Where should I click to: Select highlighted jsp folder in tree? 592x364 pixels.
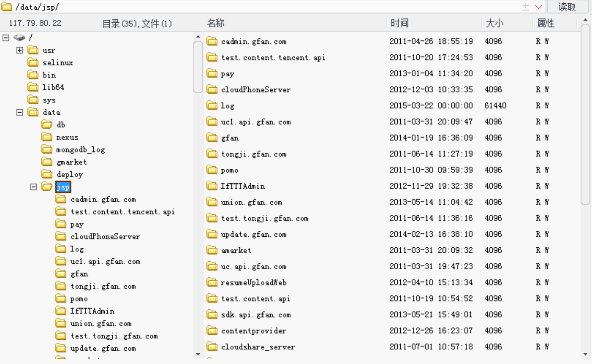click(63, 187)
